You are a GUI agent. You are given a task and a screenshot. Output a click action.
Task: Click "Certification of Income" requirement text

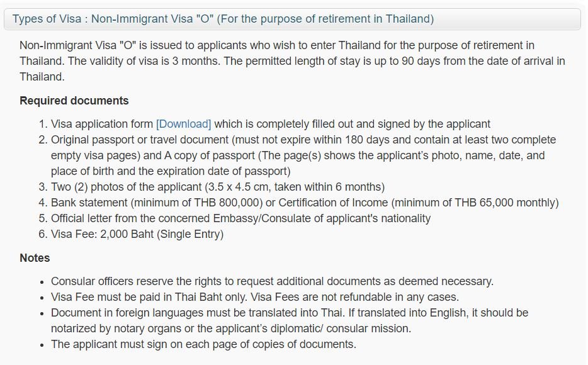[333, 203]
